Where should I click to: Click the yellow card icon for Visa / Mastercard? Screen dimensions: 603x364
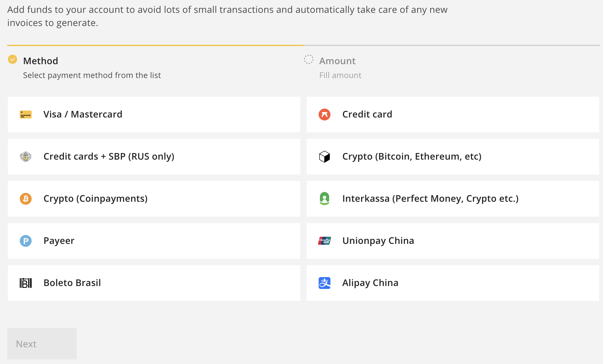[x=25, y=115]
